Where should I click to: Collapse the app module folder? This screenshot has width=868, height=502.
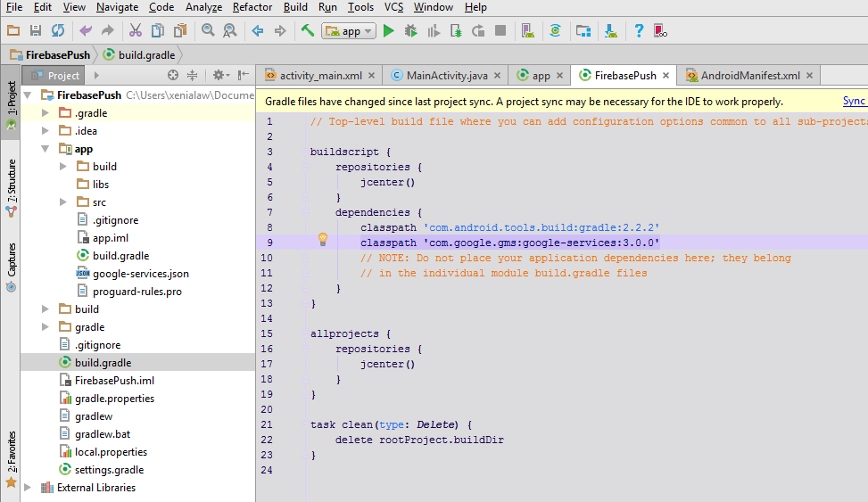pyautogui.click(x=45, y=149)
